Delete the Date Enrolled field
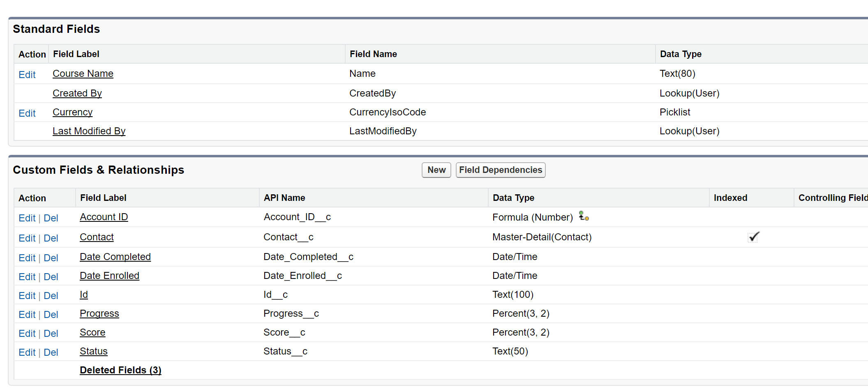The width and height of the screenshot is (868, 389). [51, 277]
